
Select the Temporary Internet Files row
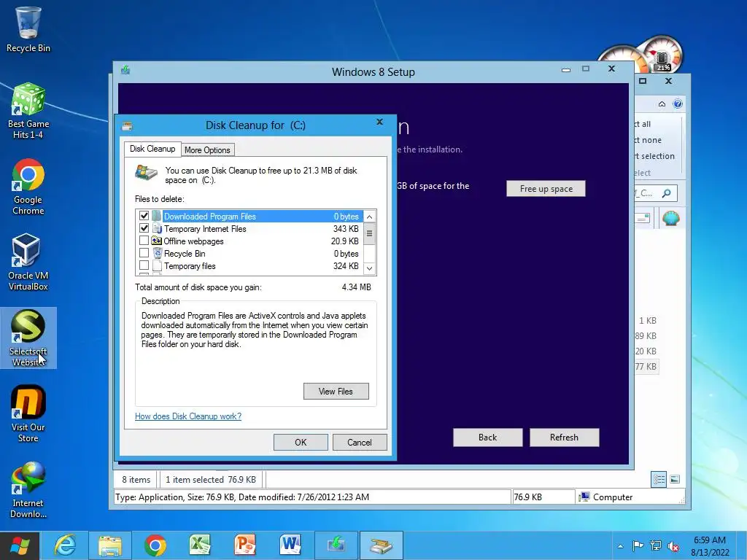pyautogui.click(x=251, y=228)
